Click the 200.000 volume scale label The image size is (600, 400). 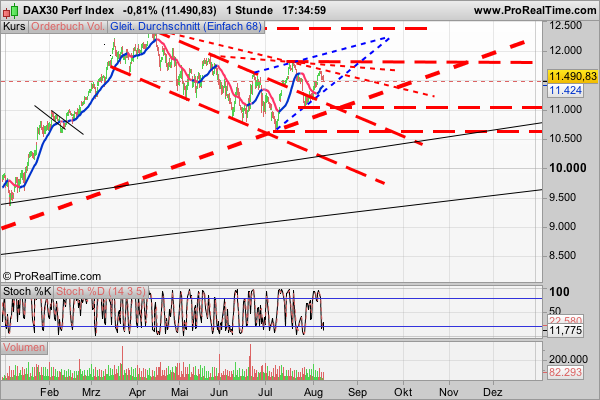pyautogui.click(x=568, y=359)
